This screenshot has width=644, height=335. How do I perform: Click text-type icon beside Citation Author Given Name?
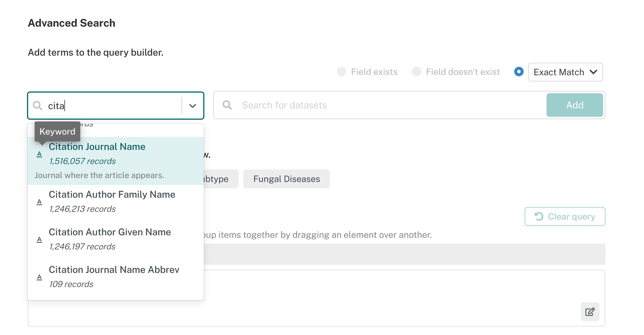(x=39, y=239)
